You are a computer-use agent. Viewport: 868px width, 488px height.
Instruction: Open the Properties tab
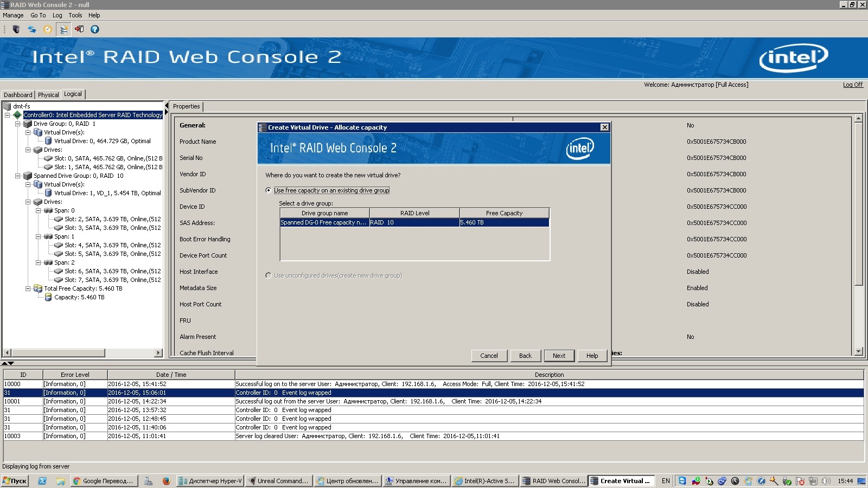coord(187,107)
